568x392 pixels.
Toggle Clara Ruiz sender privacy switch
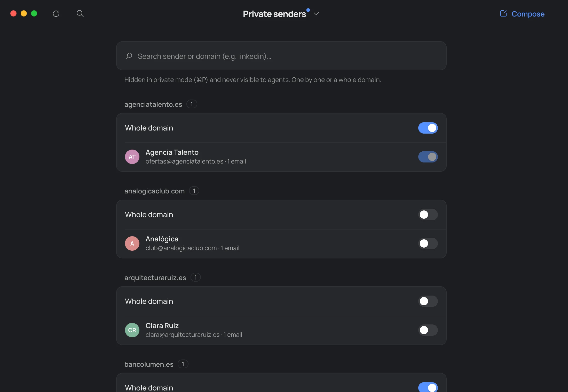[428, 330]
